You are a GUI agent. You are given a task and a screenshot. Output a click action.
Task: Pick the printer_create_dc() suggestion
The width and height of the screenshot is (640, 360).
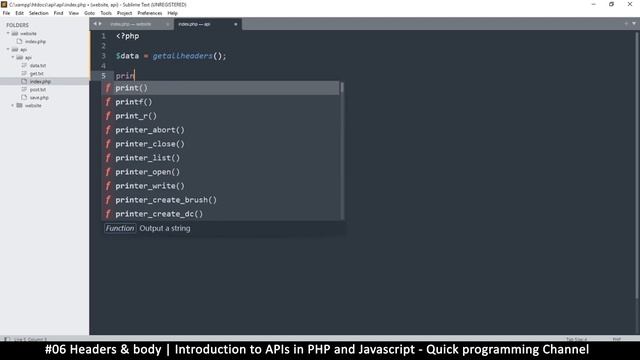(x=220, y=213)
